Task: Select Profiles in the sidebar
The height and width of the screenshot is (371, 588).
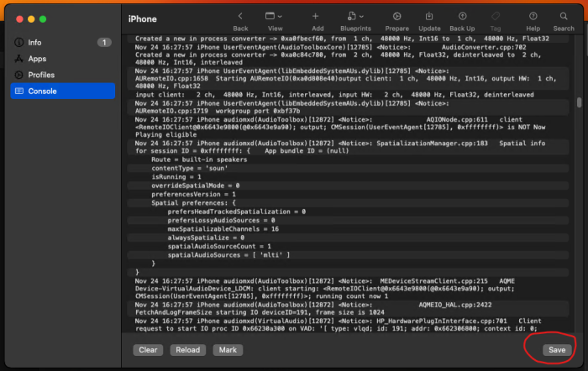Action: pos(63,75)
